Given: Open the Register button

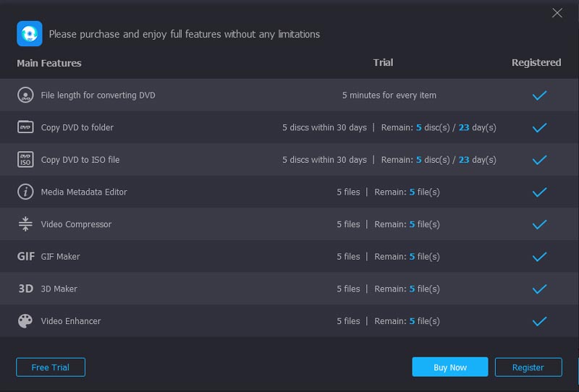Looking at the screenshot, I should coord(528,367).
